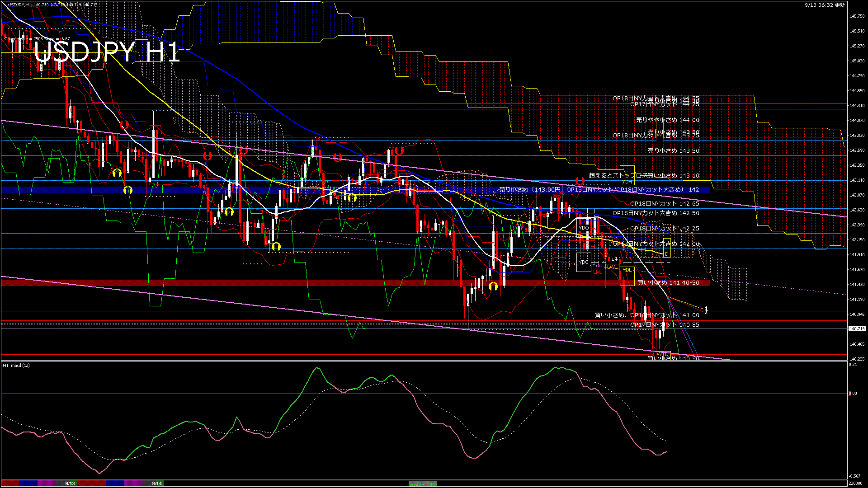Click the first dark red session segment in bottom bar

coord(10,483)
